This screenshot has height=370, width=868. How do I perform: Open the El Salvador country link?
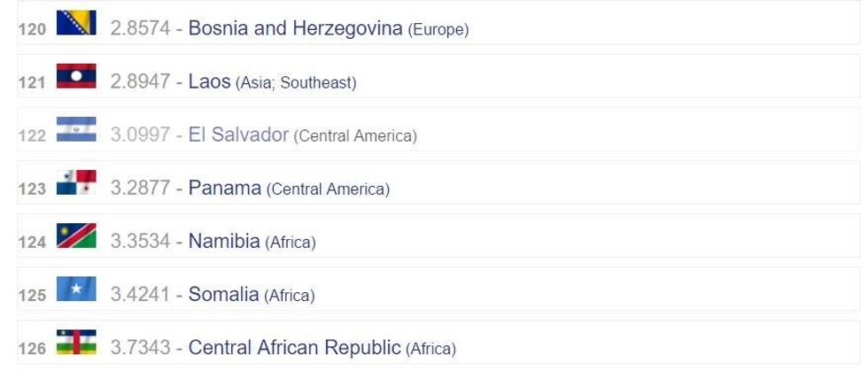point(238,135)
